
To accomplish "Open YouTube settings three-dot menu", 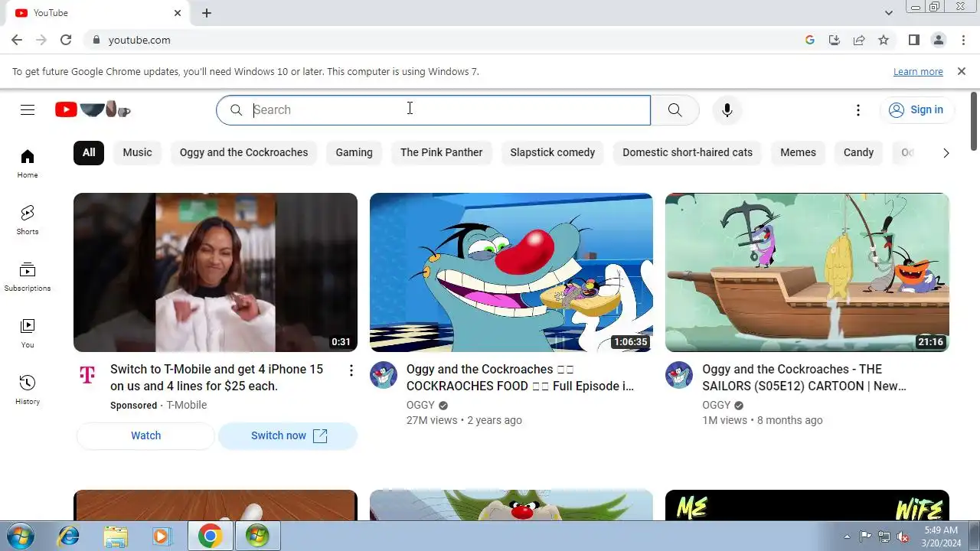I will click(858, 110).
